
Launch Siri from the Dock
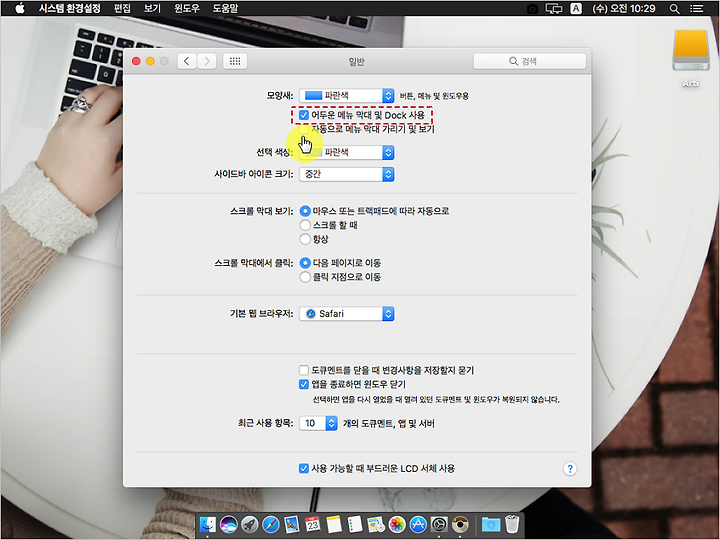pyautogui.click(x=229, y=524)
